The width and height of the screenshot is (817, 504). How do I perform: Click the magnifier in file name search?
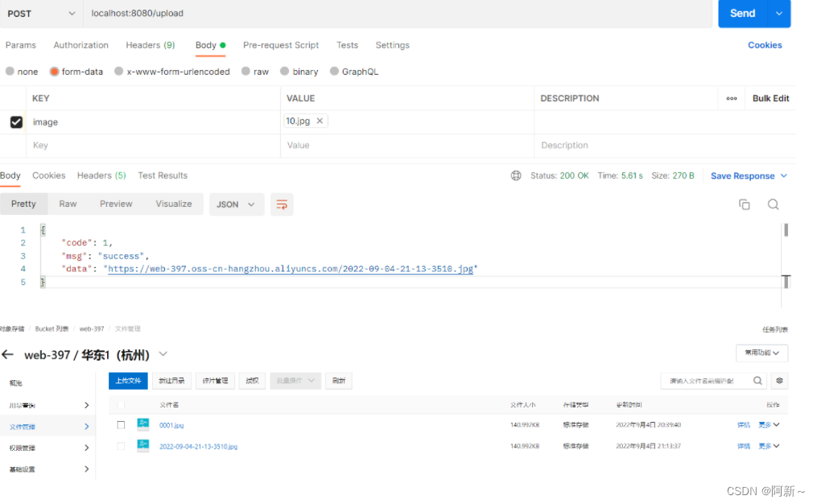pos(757,381)
